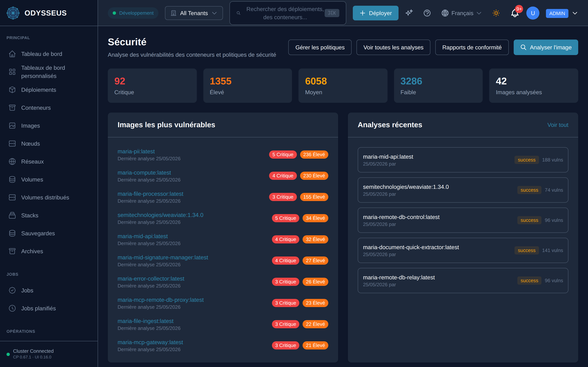Click Voir tout link in Analyses récentes
This screenshot has width=588, height=367.
(x=558, y=125)
